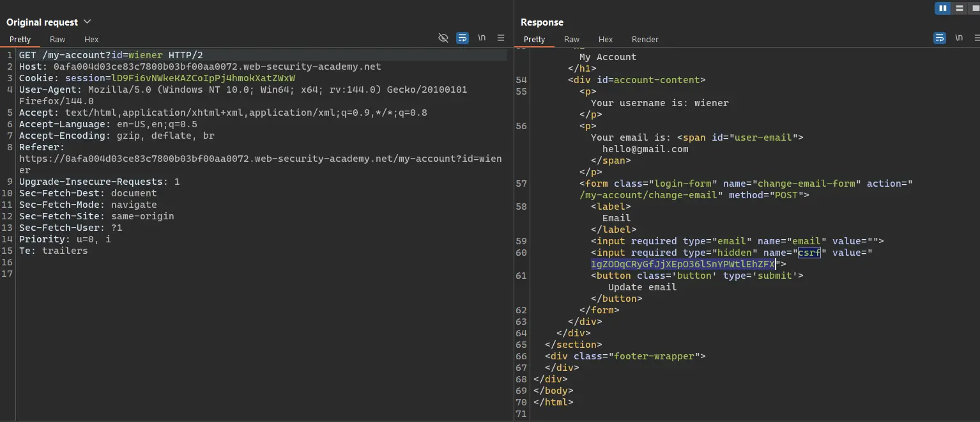980x422 pixels.
Task: Toggle line wrap in the request editor
Action: 463,38
